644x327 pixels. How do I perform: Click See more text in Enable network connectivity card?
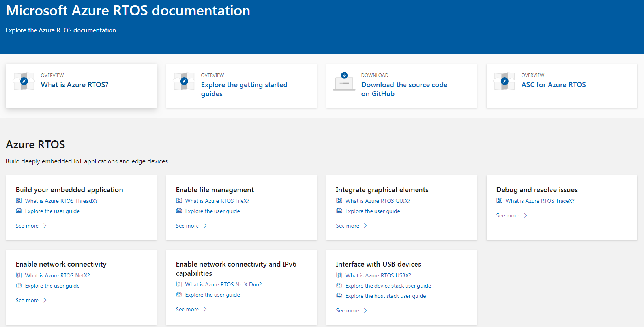pyautogui.click(x=27, y=300)
